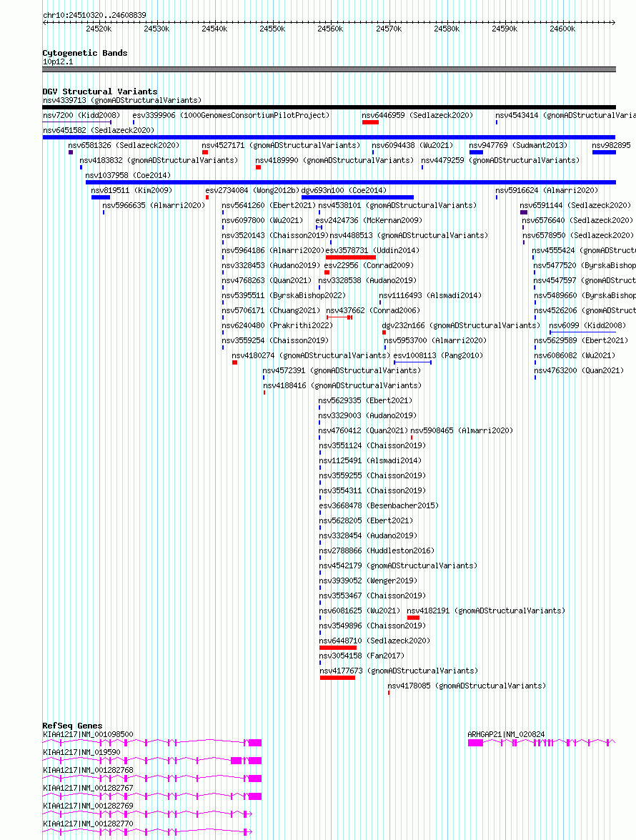636x840 pixels.
Task: Select dgv232n166 variant label
Action: 461,325
